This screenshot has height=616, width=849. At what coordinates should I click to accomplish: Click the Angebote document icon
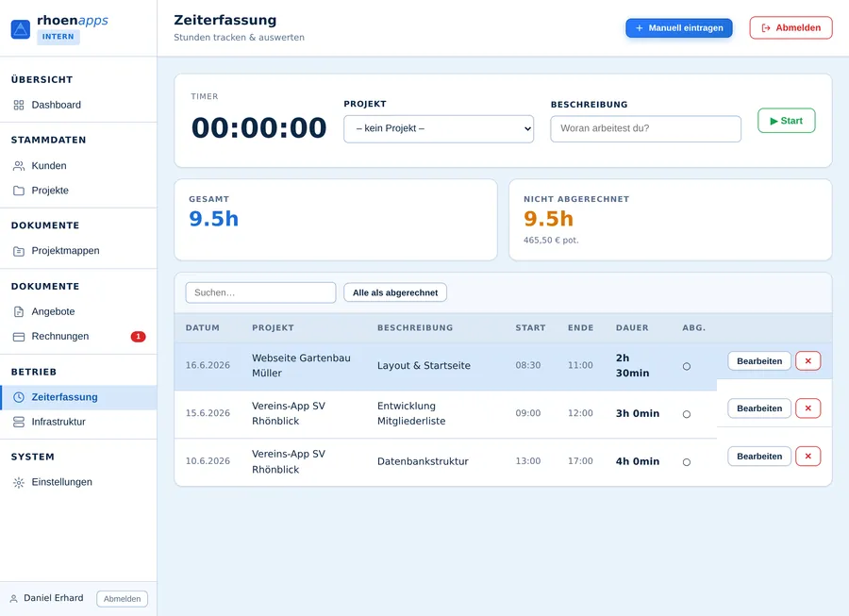pyautogui.click(x=19, y=312)
